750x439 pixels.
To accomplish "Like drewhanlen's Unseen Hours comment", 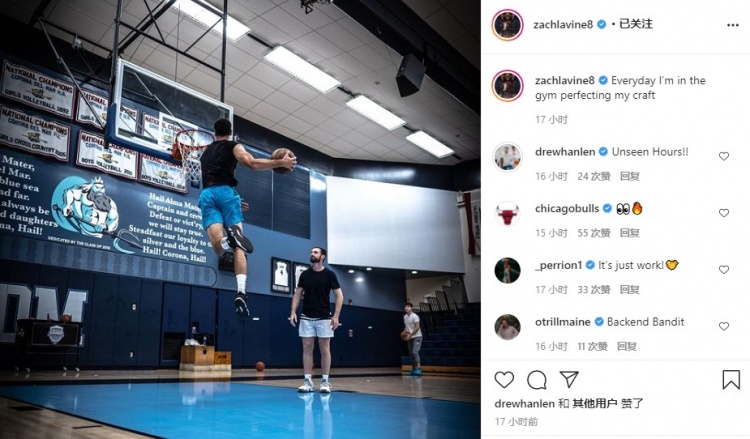I will tap(724, 156).
